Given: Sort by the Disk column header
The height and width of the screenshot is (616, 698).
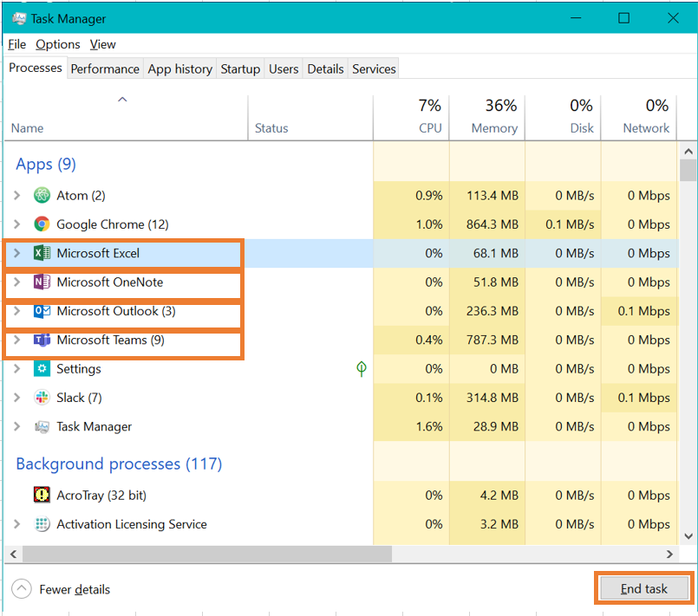Looking at the screenshot, I should coord(563,118).
